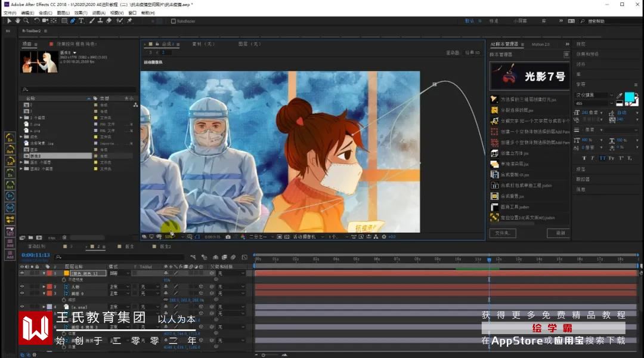
Task: Run 合成重置.jsx script
Action: 512,196
